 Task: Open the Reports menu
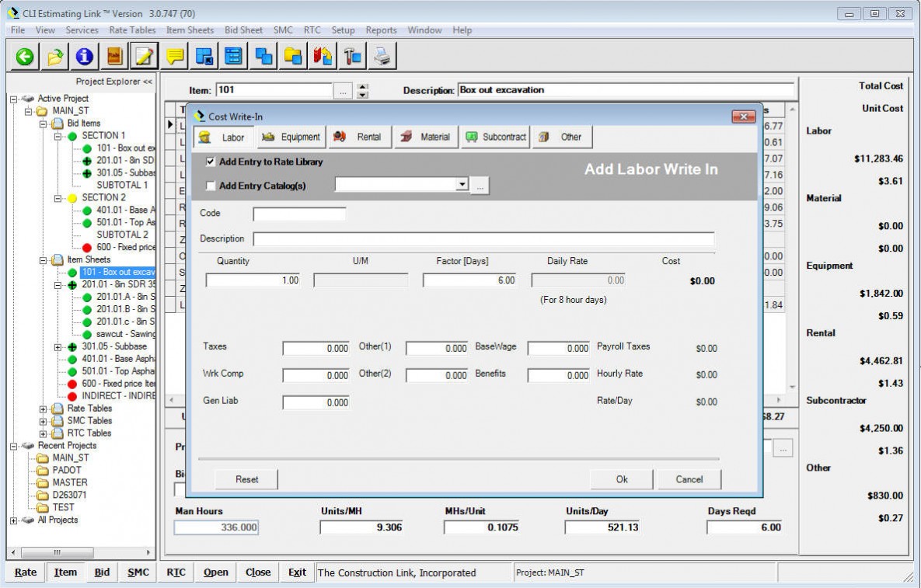point(381,30)
